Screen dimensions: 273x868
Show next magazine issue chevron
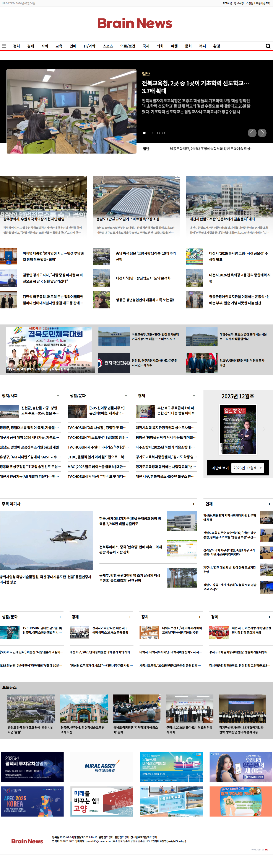pyautogui.click(x=263, y=429)
